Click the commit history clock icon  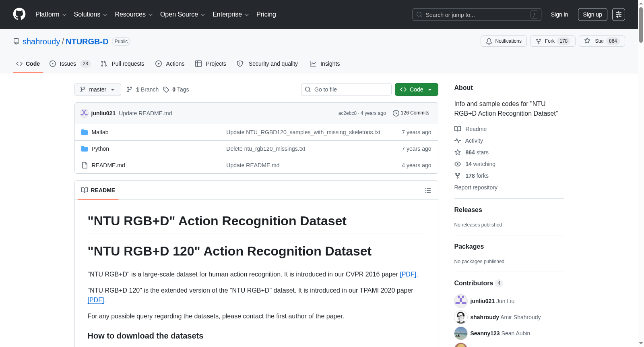[x=396, y=113]
